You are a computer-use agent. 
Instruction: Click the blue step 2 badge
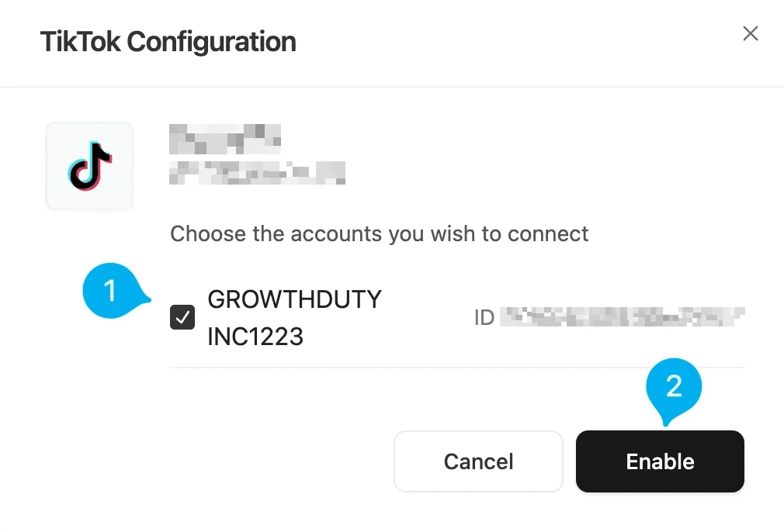point(674,387)
